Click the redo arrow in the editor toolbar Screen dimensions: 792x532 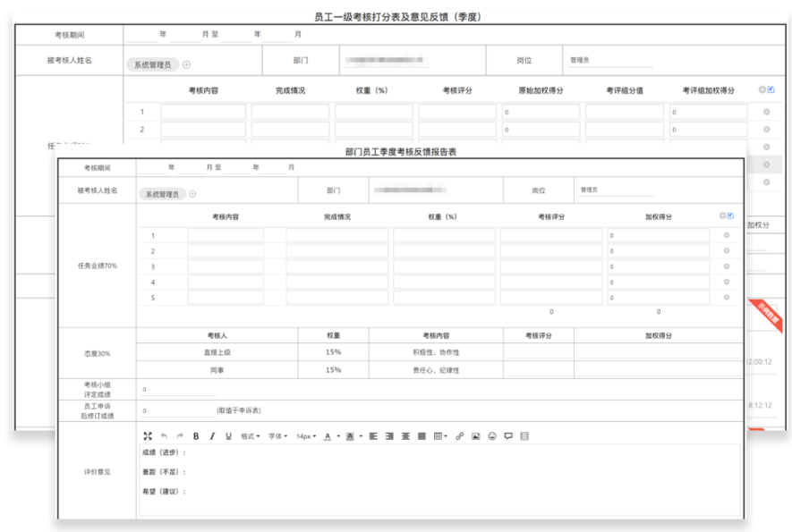pyautogui.click(x=180, y=436)
